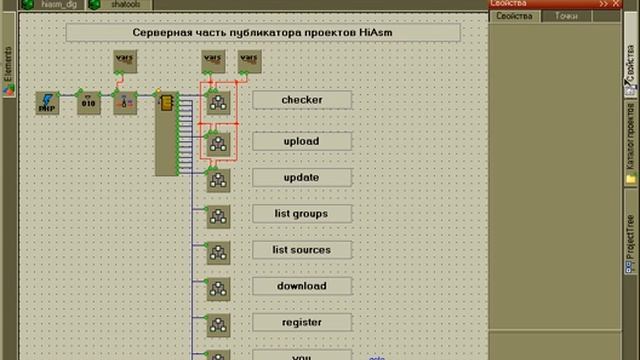This screenshot has width=640, height=360.
Task: Select the container element beside checker
Action: point(218,103)
